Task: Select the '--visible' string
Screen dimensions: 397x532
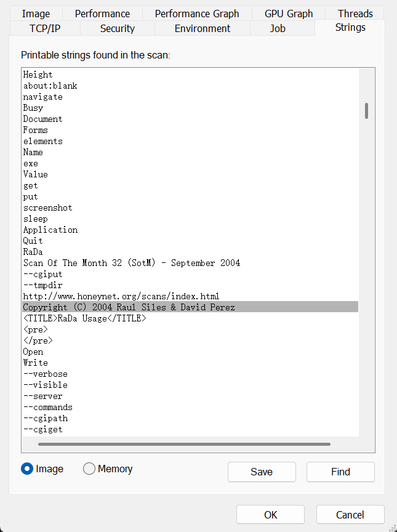Action: coord(190,385)
